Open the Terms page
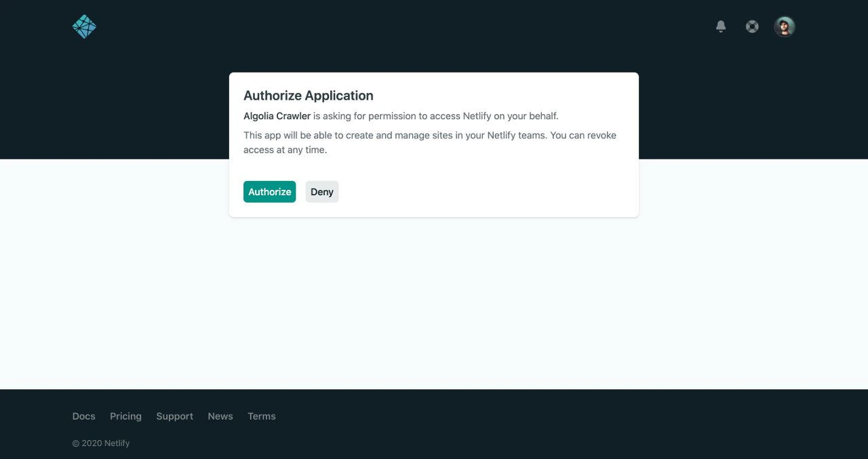 point(262,416)
